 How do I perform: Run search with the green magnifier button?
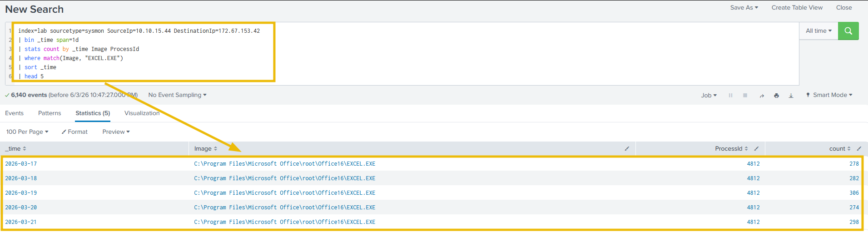tap(848, 31)
